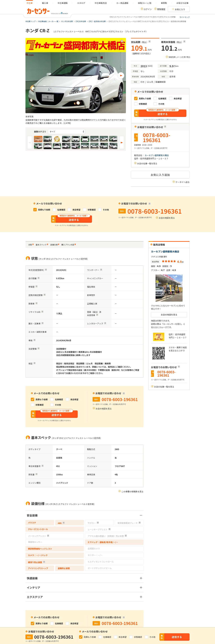Jump to 装備仕様 via anchor tab
This screenshot has height=644, width=215.
[x=55, y=245]
